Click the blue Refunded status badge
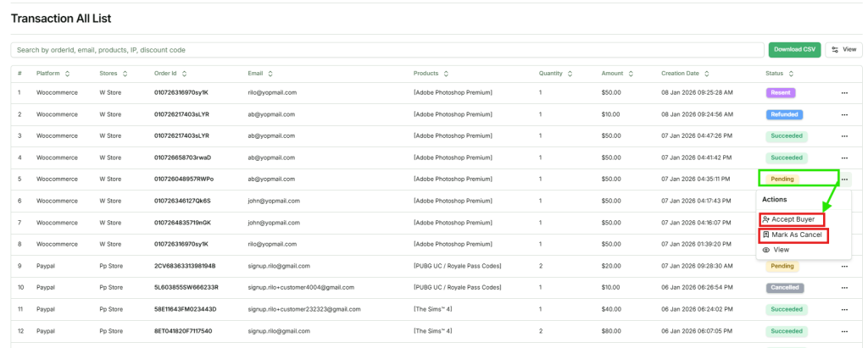 (x=783, y=114)
